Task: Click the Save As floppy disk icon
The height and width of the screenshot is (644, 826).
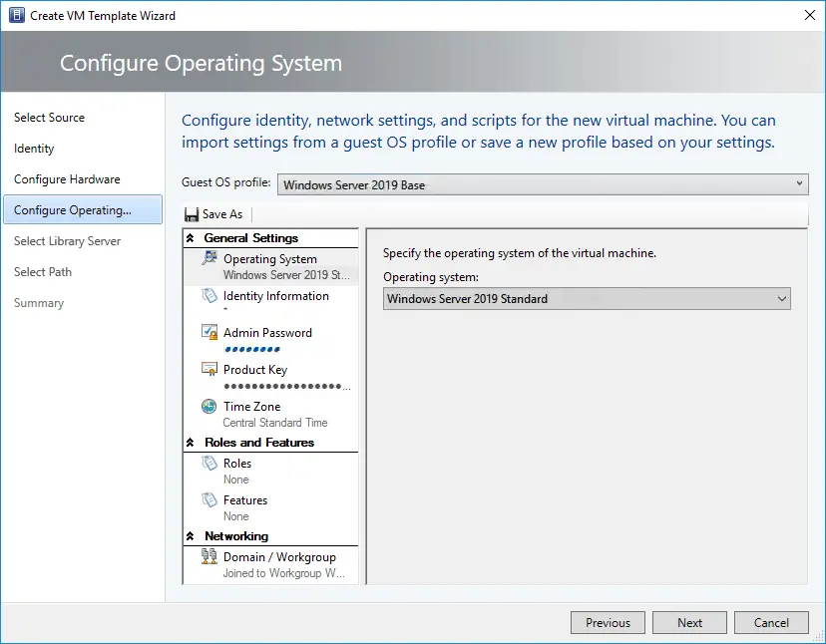Action: pos(192,214)
